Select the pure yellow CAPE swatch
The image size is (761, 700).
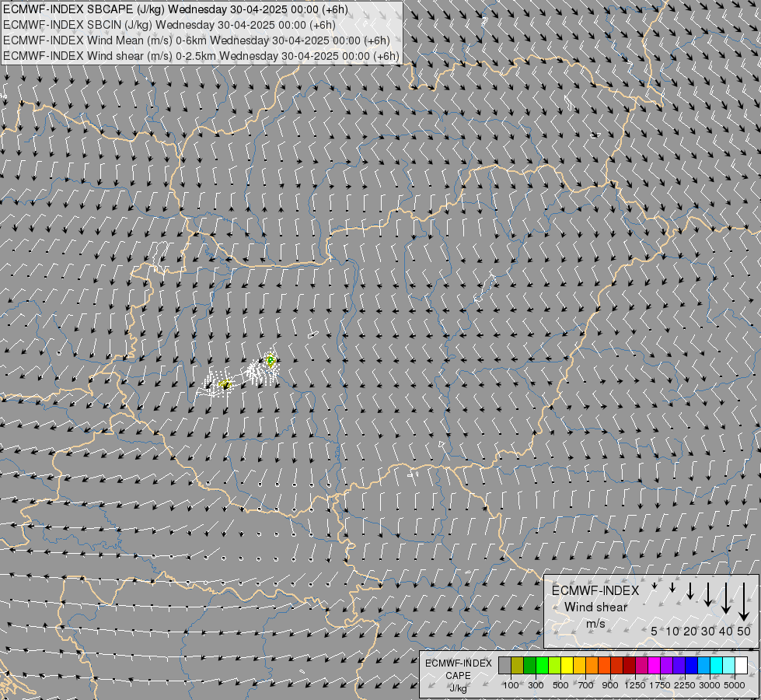click(567, 666)
